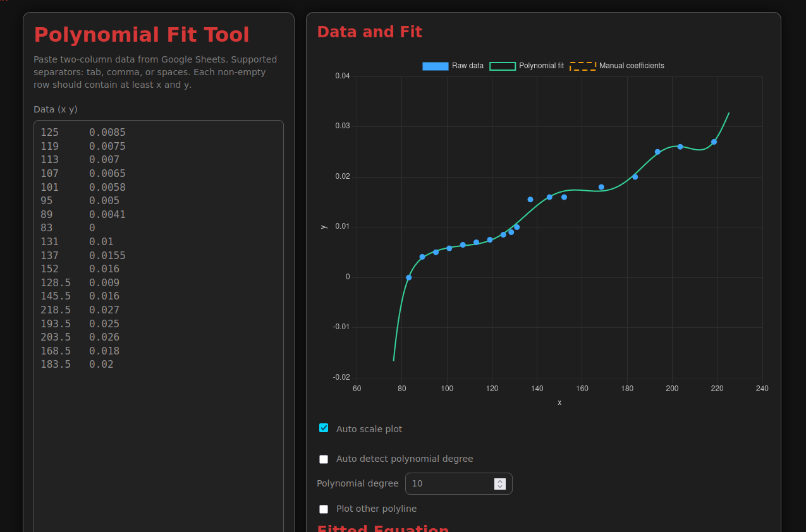Increase polynomial degree with the up arrow

click(500, 481)
